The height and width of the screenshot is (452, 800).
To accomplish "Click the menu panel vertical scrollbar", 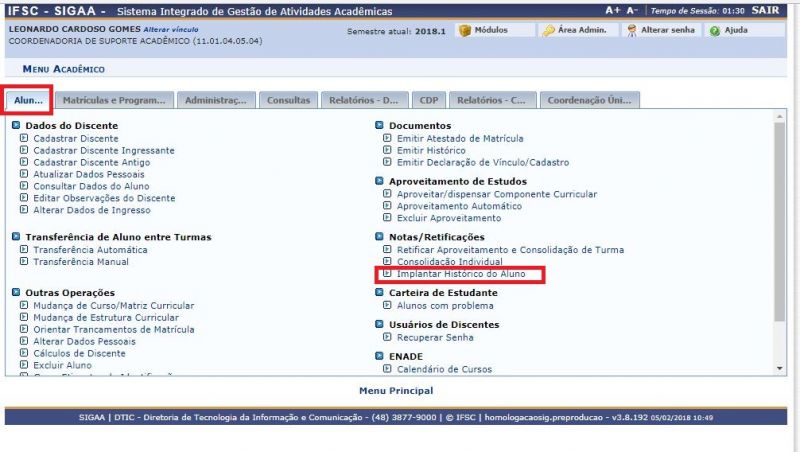I will click(x=779, y=220).
